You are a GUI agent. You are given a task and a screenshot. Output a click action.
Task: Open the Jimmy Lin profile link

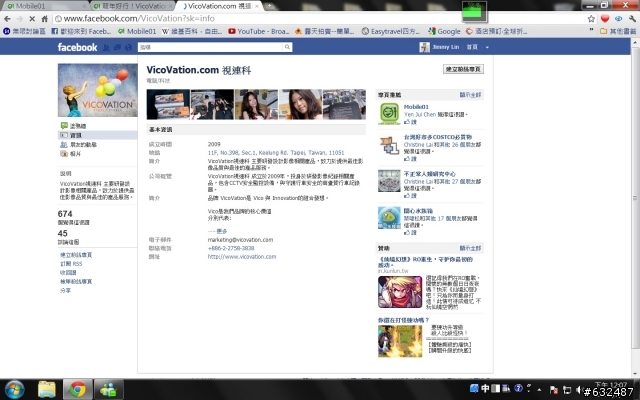[x=446, y=47]
